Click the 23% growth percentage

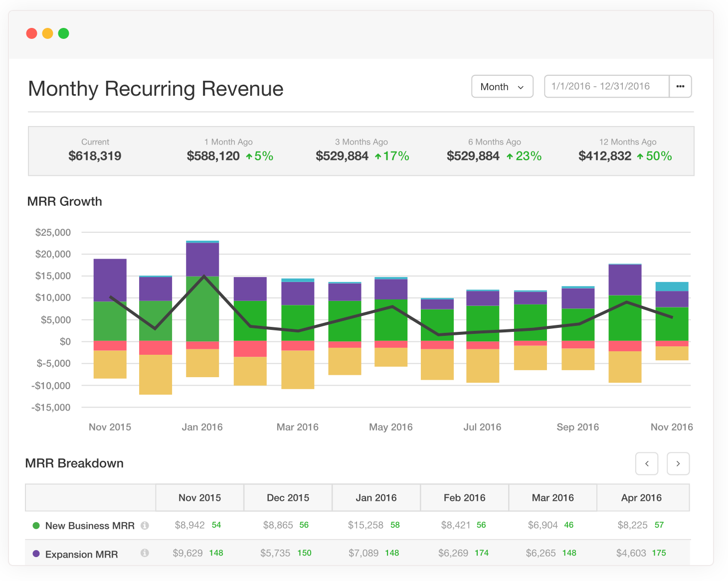coord(529,156)
